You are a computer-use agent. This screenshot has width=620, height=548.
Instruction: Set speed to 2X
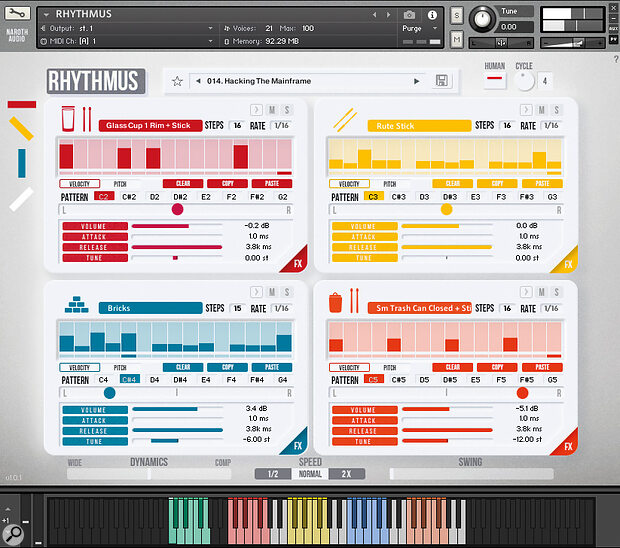click(x=346, y=474)
